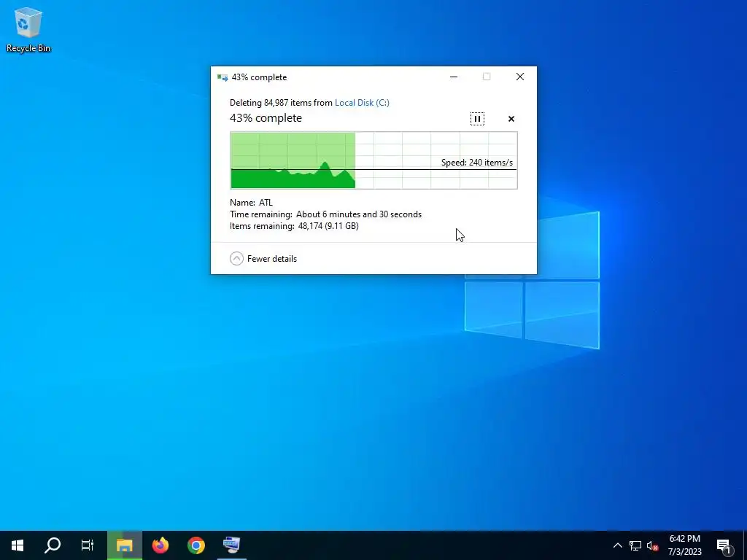The height and width of the screenshot is (560, 747).
Task: Open the Recycle Bin desktop icon
Action: coord(28,29)
